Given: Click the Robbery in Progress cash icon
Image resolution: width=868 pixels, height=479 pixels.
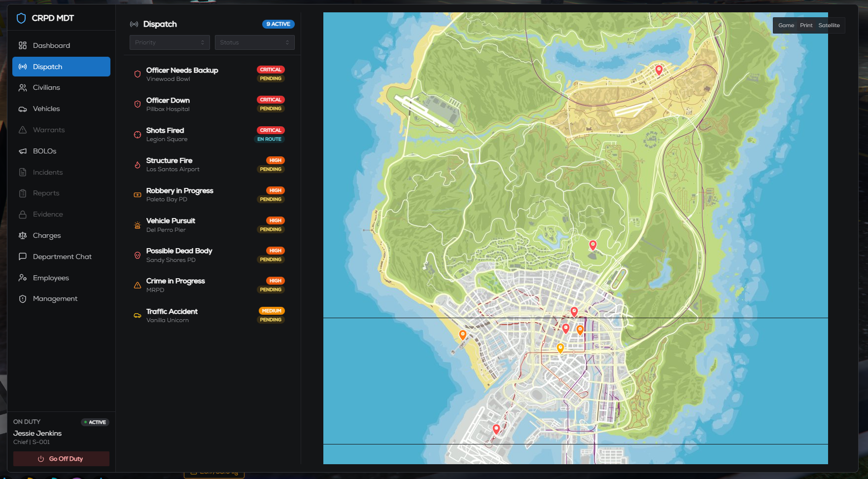Looking at the screenshot, I should pos(138,195).
